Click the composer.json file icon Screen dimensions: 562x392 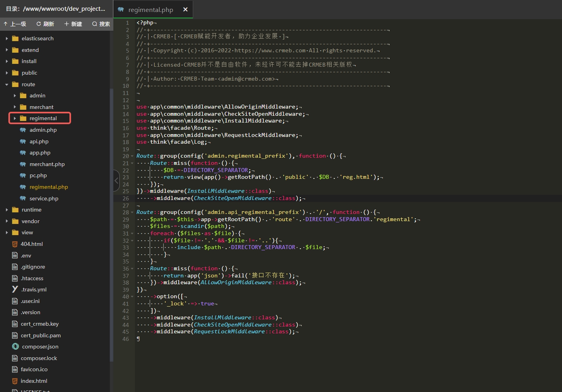point(16,346)
